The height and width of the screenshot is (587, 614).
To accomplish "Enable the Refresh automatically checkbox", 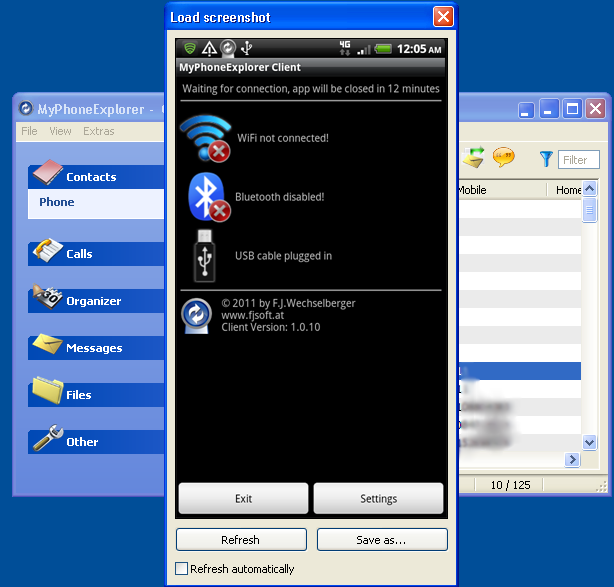I will [182, 569].
